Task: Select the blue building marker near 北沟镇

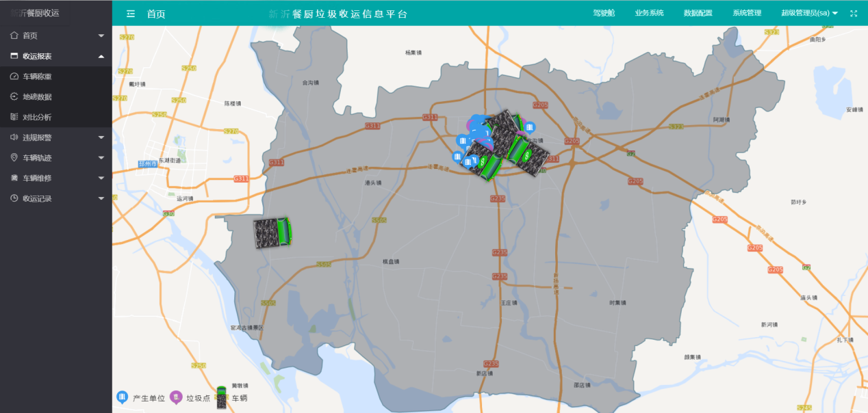Action: [x=529, y=127]
